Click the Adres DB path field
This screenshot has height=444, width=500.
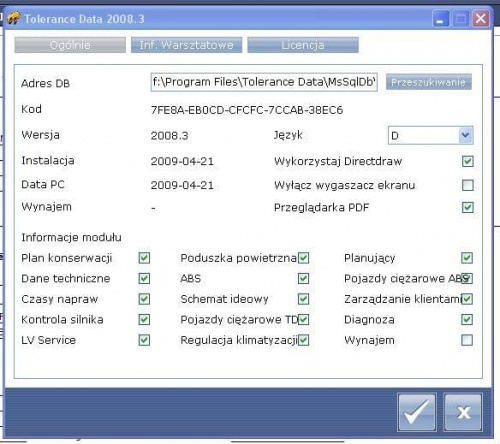(x=264, y=82)
